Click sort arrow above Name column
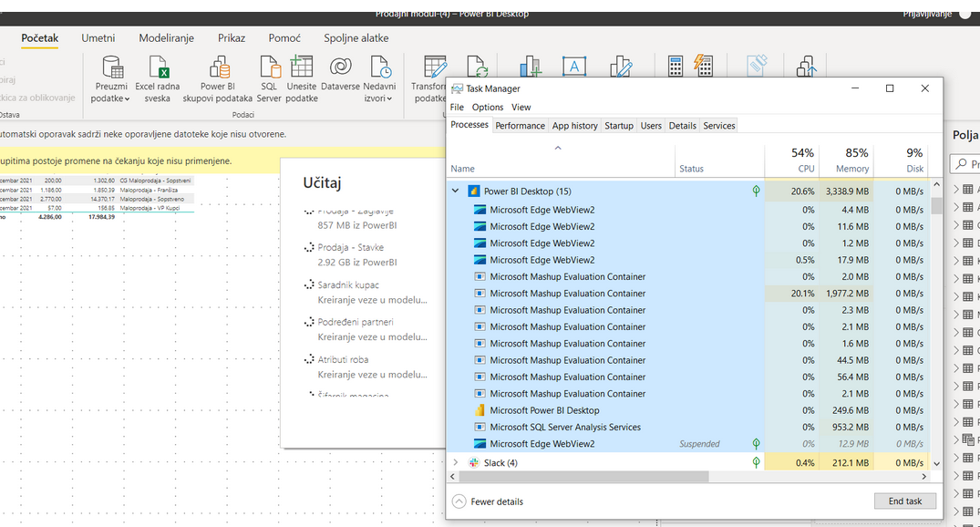 pos(558,148)
